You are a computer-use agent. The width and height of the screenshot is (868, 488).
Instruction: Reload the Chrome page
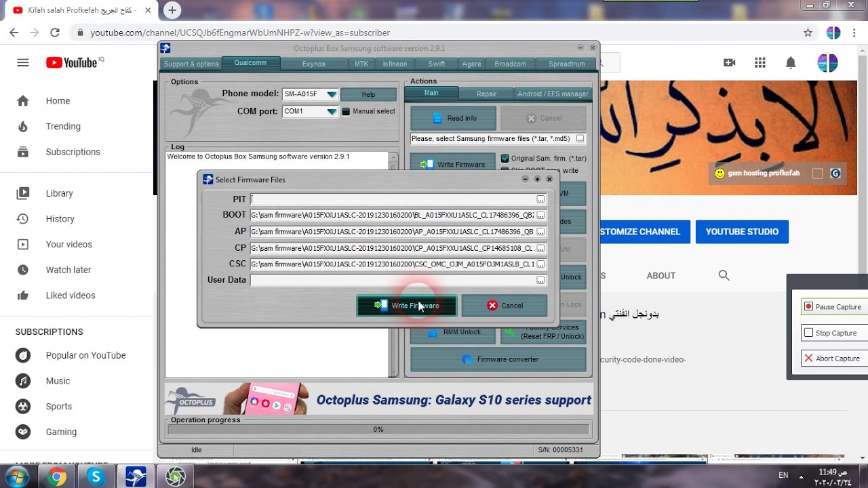(55, 33)
